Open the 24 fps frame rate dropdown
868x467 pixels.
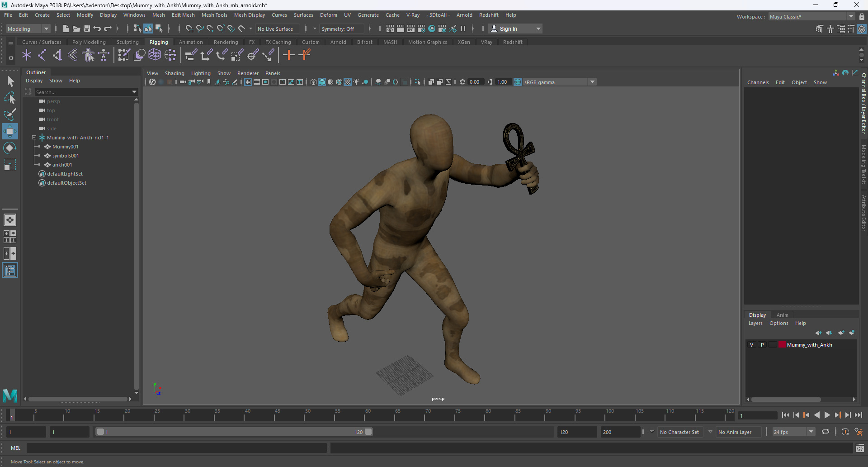[x=811, y=432]
